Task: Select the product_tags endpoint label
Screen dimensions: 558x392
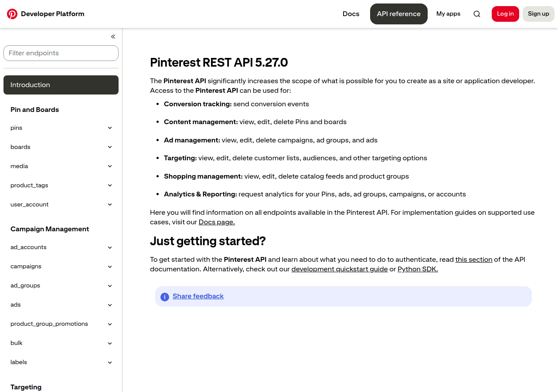Action: 29,186
